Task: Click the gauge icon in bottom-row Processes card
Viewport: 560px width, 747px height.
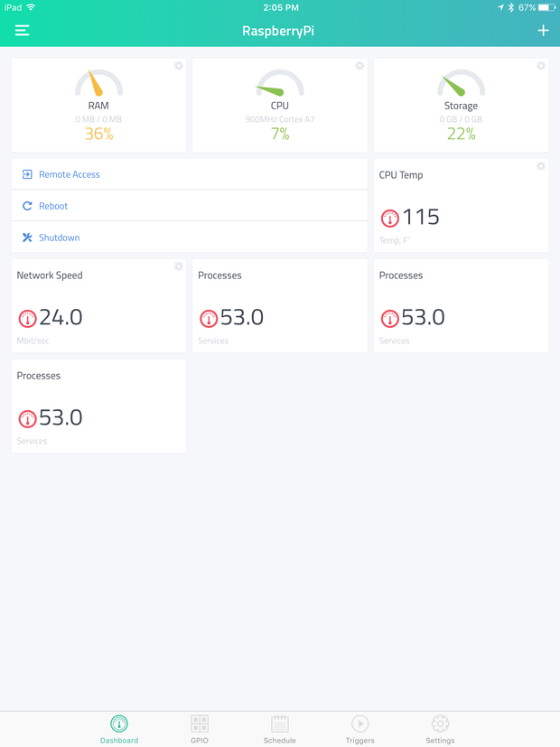Action: point(27,419)
